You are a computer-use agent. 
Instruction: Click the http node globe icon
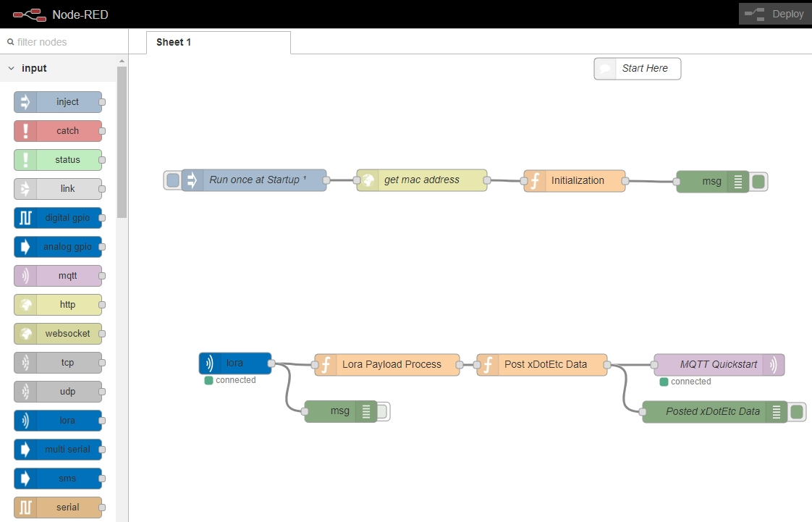click(25, 305)
